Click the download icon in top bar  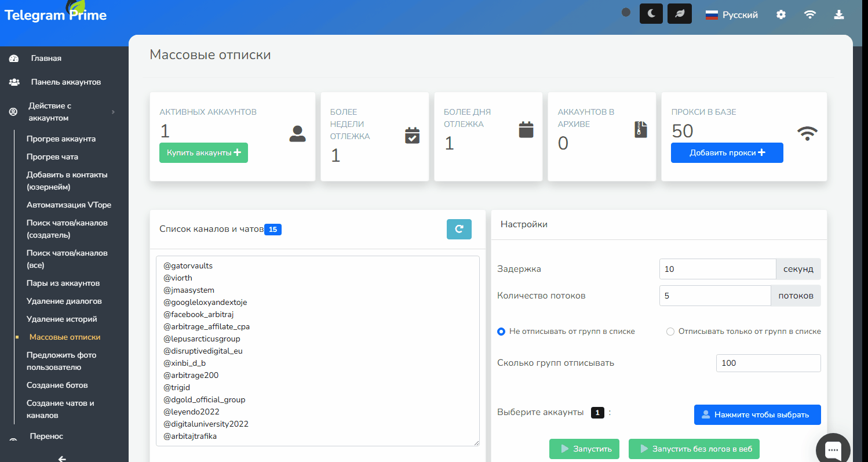click(x=838, y=14)
